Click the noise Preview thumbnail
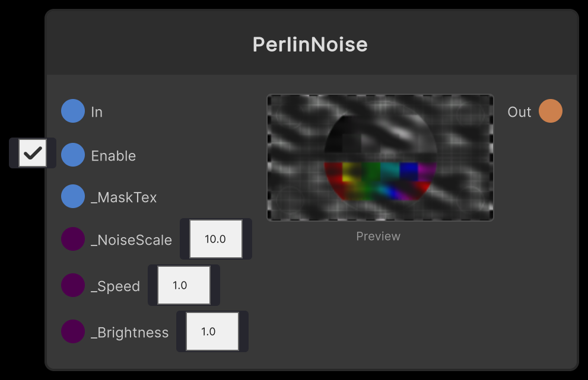The image size is (588, 380). [x=380, y=157]
